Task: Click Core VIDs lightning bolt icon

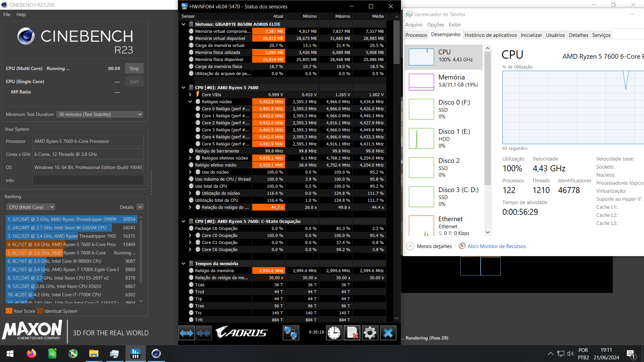Action: click(198, 95)
